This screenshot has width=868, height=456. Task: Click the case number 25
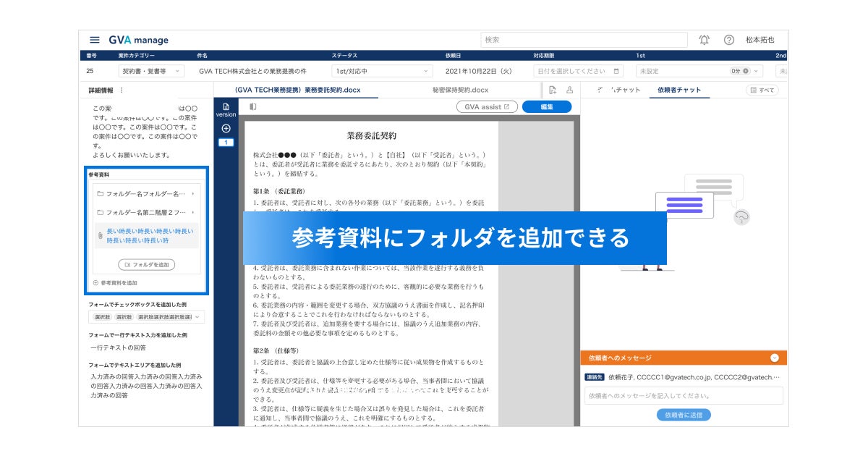[90, 71]
